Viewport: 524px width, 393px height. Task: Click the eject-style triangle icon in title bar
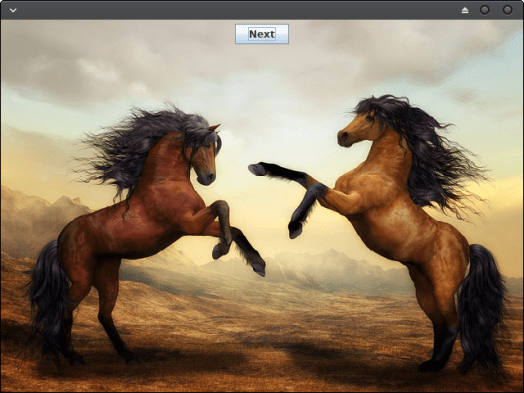point(465,10)
